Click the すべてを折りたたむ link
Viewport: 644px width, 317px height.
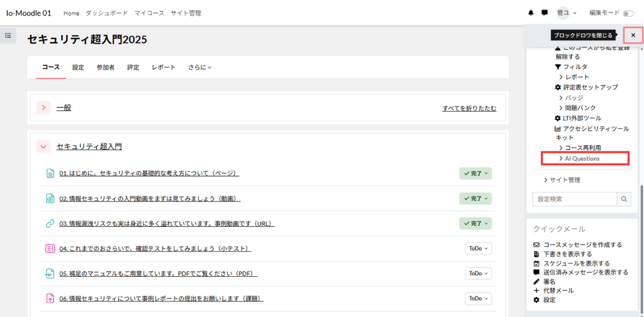(x=469, y=108)
